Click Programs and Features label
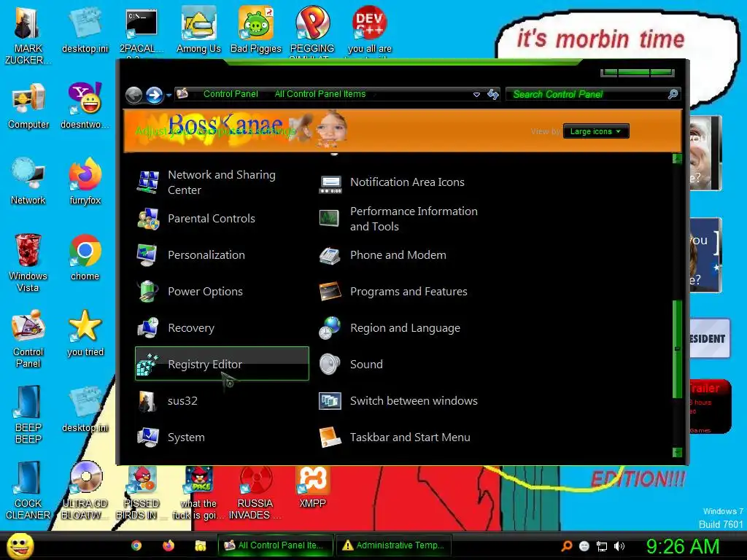The image size is (747, 560). [x=409, y=292]
